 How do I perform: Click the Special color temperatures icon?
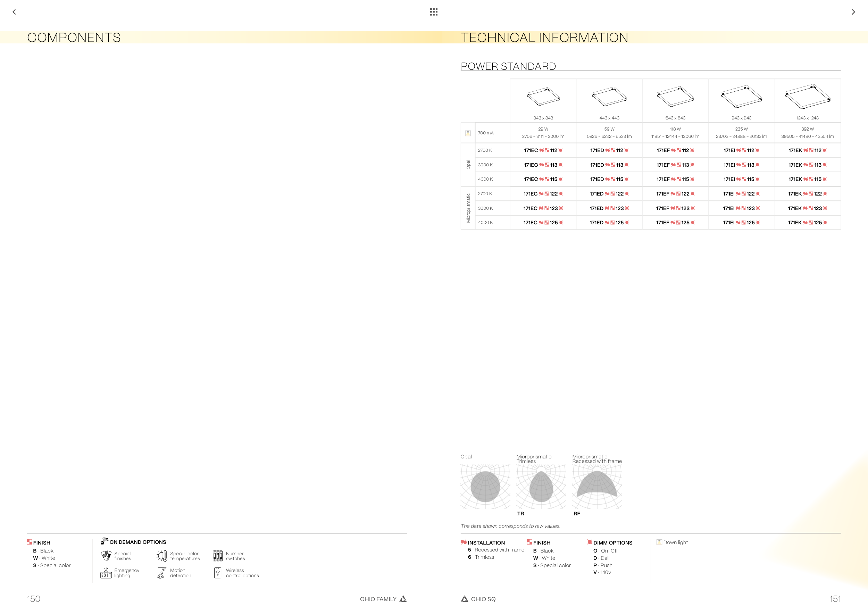pos(162,556)
